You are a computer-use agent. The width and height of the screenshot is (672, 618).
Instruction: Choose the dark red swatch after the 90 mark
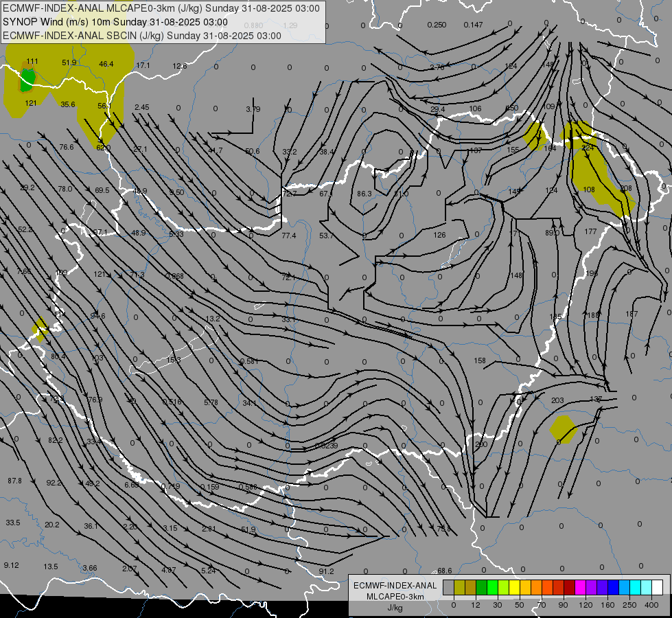pyautogui.click(x=570, y=587)
